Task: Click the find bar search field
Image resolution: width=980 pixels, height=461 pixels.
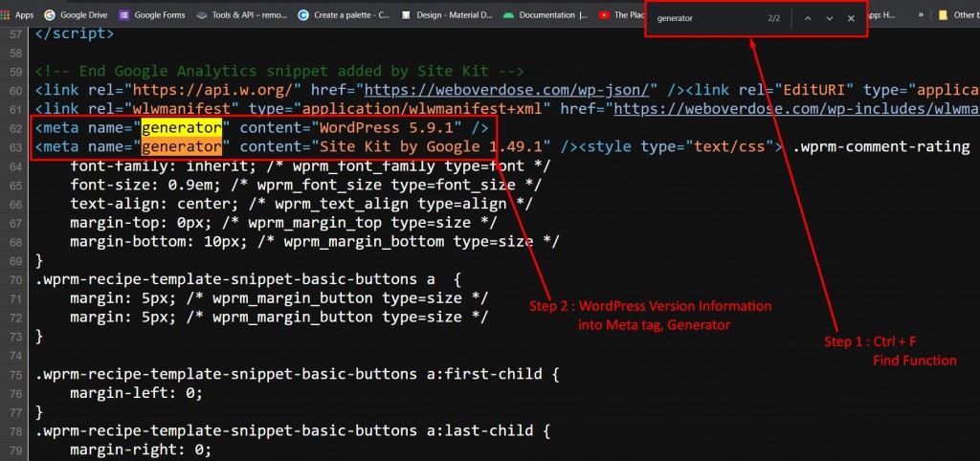Action: pos(706,19)
